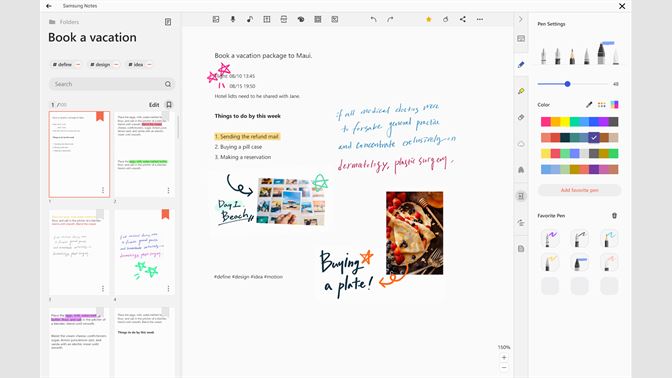Open the color swatches grid icon
Image resolution: width=672 pixels, height=378 pixels.
point(602,105)
